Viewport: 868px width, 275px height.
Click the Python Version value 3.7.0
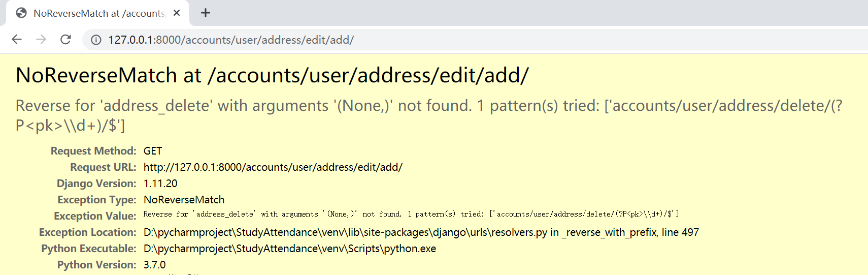pyautogui.click(x=154, y=265)
